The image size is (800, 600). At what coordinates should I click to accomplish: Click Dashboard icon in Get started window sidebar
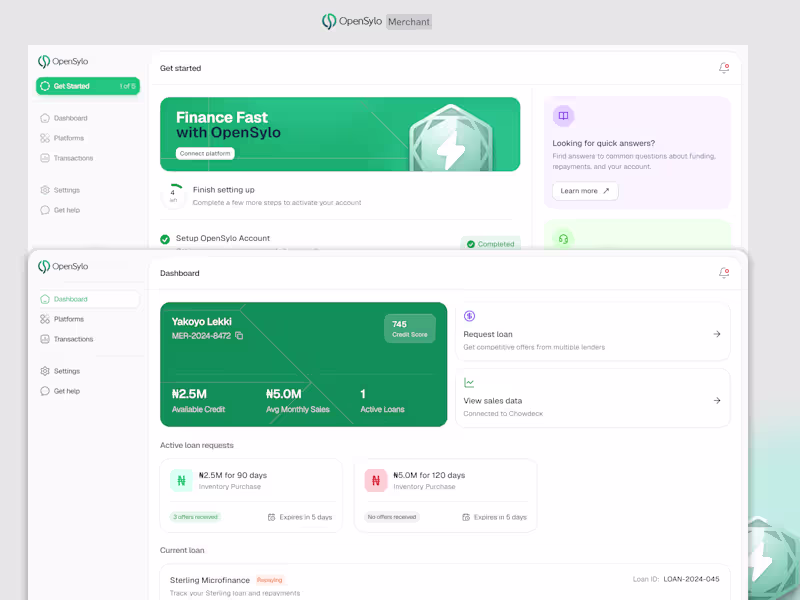[x=45, y=118]
